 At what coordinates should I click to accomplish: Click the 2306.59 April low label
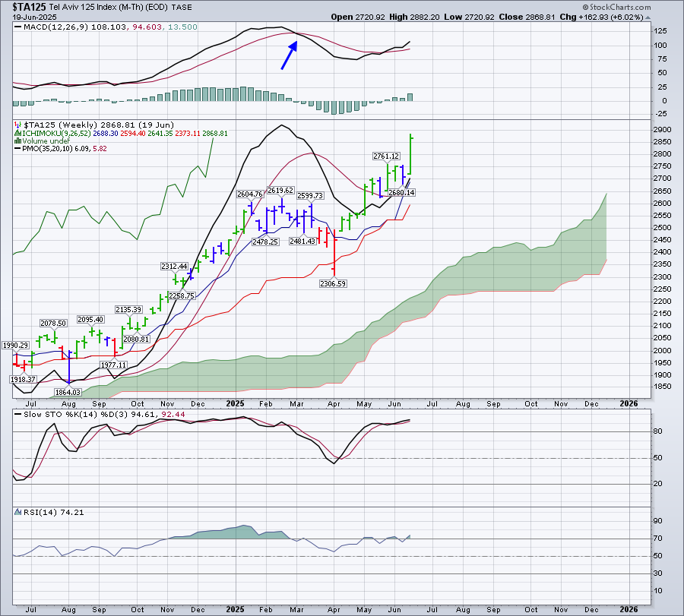point(334,284)
